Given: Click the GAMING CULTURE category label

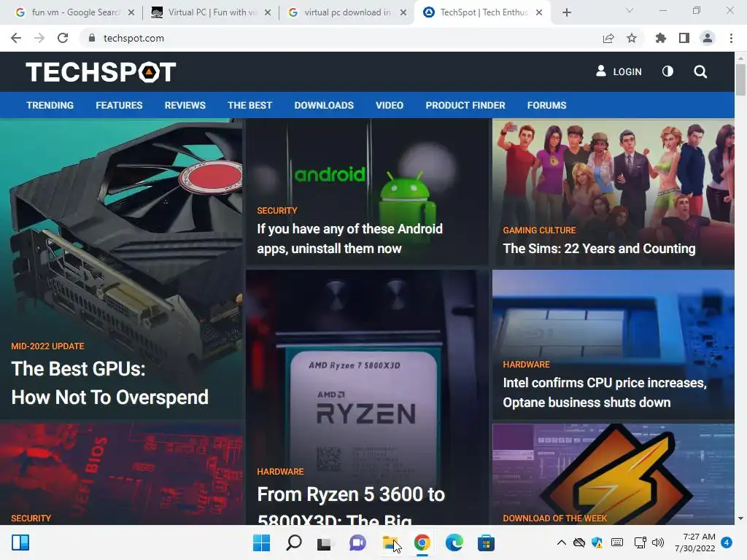Looking at the screenshot, I should (539, 230).
